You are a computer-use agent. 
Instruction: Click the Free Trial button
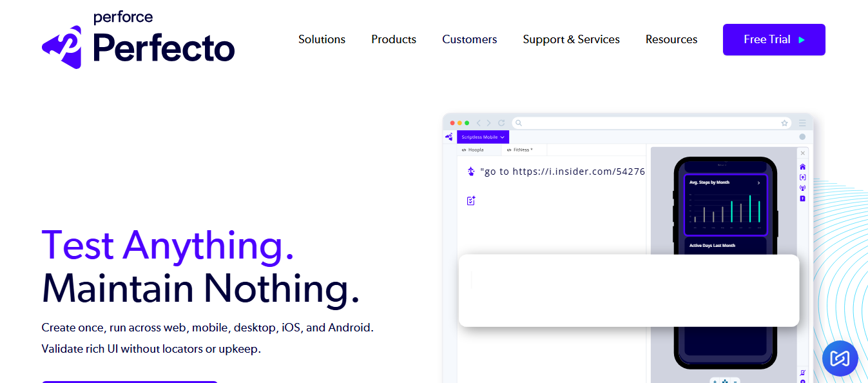click(774, 39)
